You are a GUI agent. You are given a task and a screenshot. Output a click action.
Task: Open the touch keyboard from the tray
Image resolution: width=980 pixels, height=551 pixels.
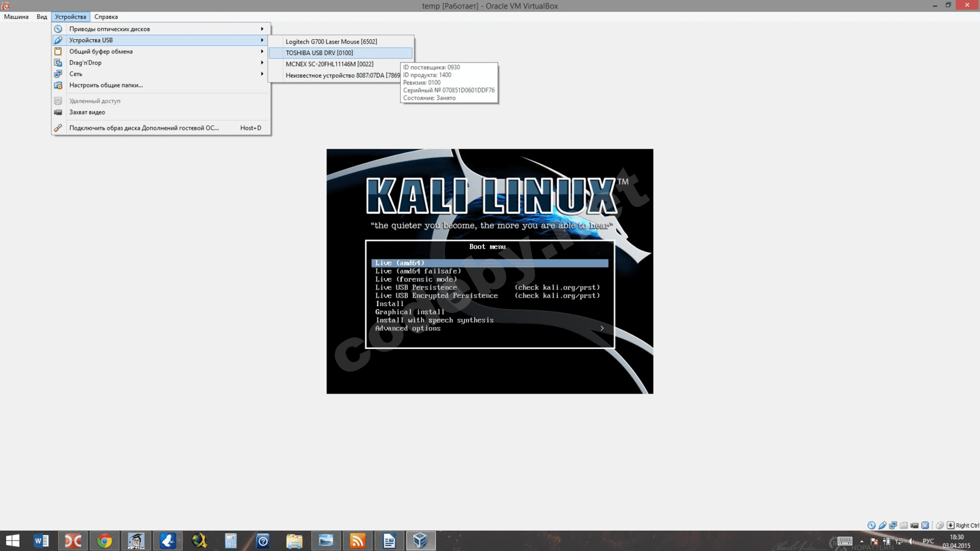tap(845, 541)
